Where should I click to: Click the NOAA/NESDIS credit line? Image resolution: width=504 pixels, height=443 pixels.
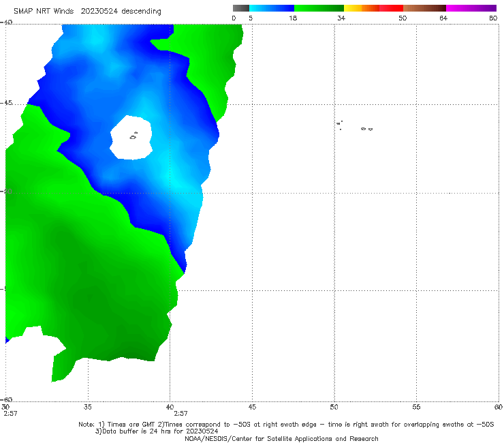click(x=281, y=438)
